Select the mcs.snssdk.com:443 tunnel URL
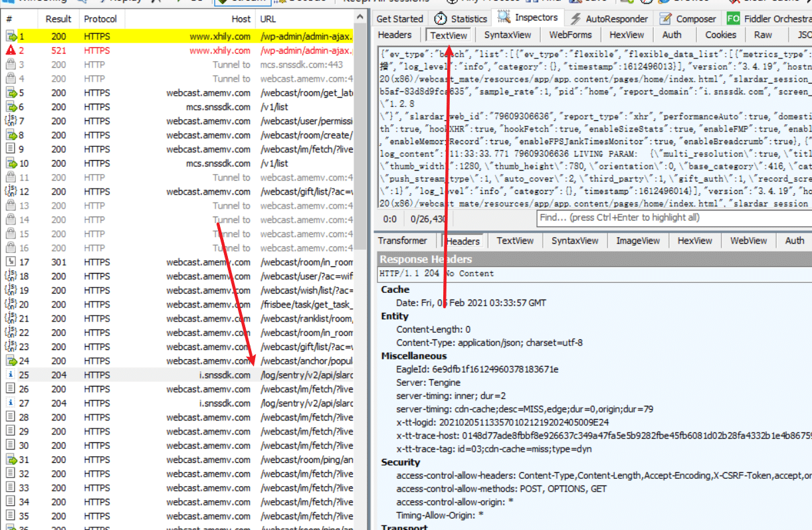Viewport: 812px width, 530px height. (x=302, y=64)
